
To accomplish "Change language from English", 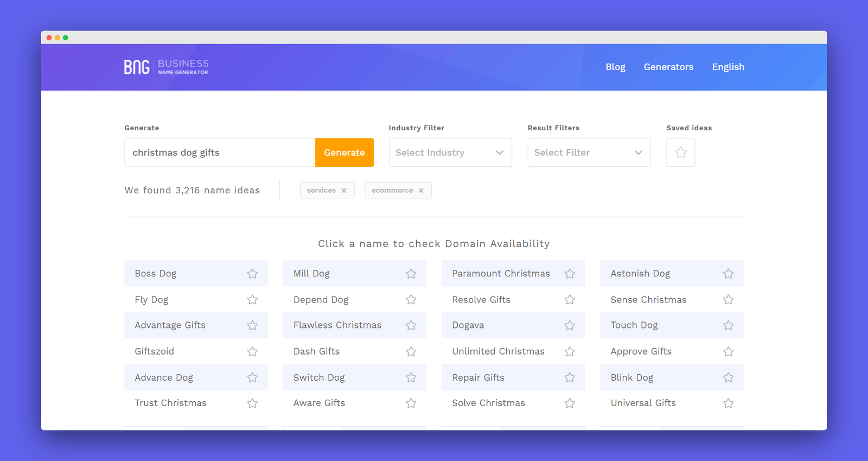I will (x=728, y=67).
